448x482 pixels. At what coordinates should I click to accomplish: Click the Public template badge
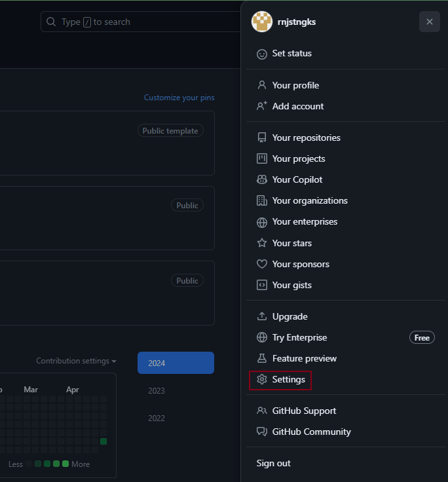point(170,130)
